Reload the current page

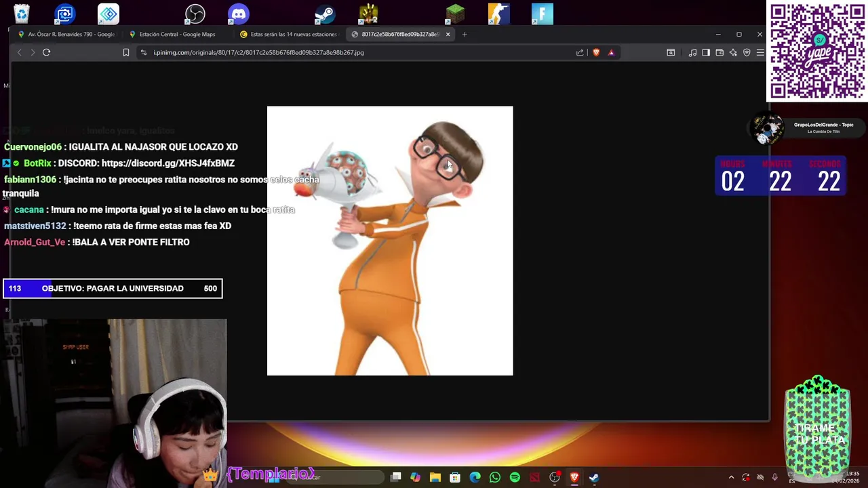[x=46, y=52]
